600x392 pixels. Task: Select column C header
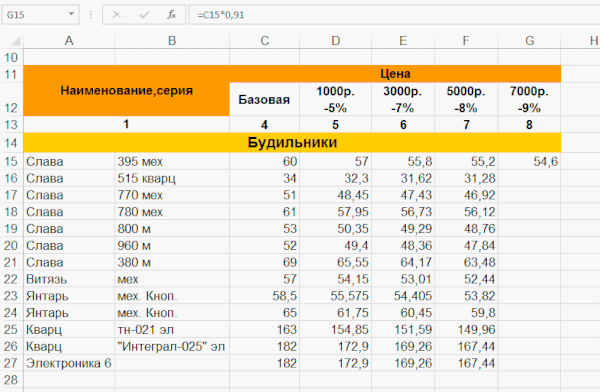(264, 41)
